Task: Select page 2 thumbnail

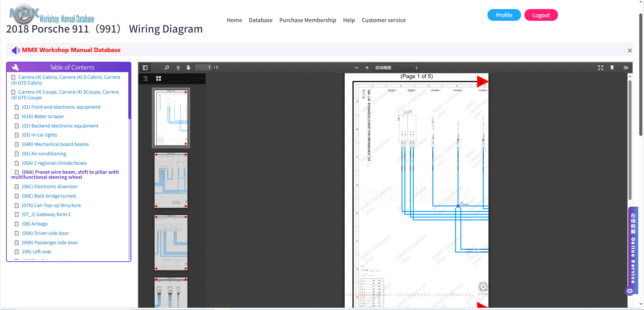Action: point(171,180)
